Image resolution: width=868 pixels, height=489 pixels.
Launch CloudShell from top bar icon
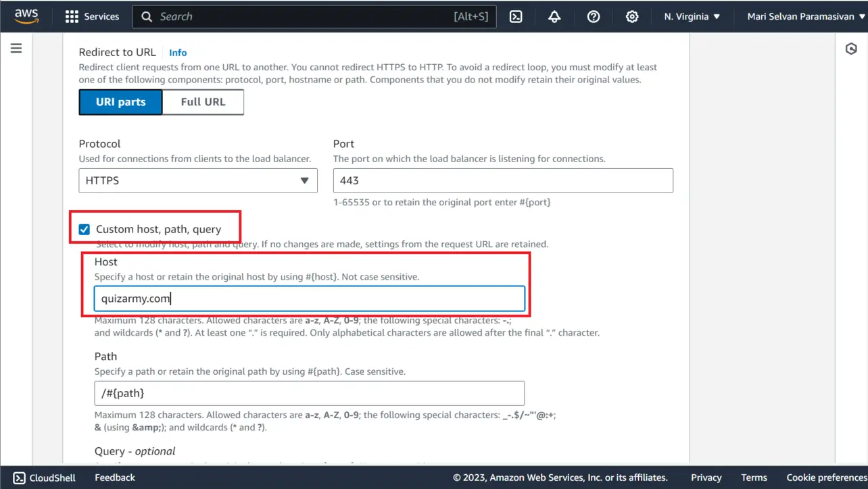tap(516, 16)
